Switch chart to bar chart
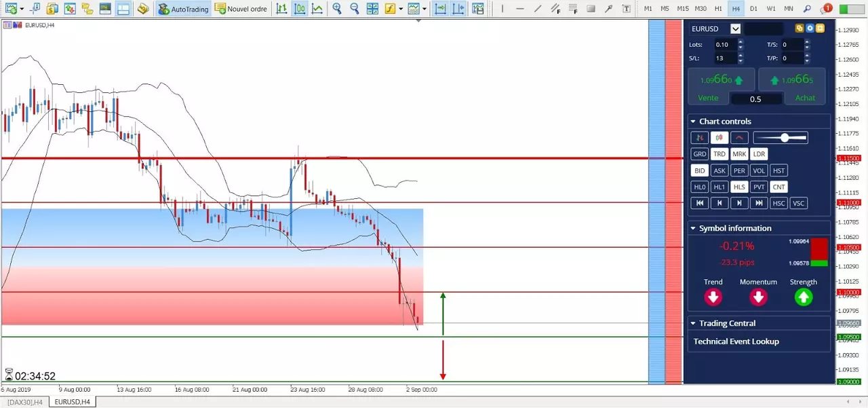The width and height of the screenshot is (868, 408). pyautogui.click(x=281, y=9)
